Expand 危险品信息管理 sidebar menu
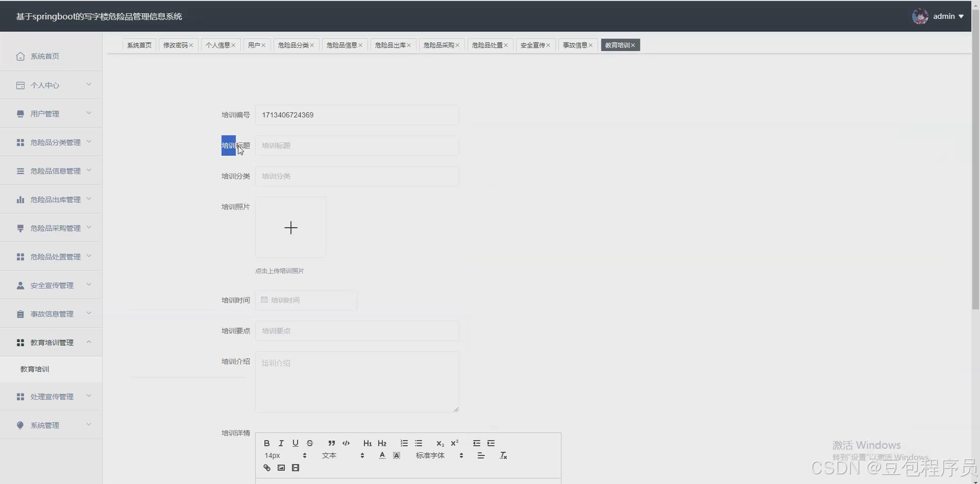980x484 pixels. click(x=51, y=171)
